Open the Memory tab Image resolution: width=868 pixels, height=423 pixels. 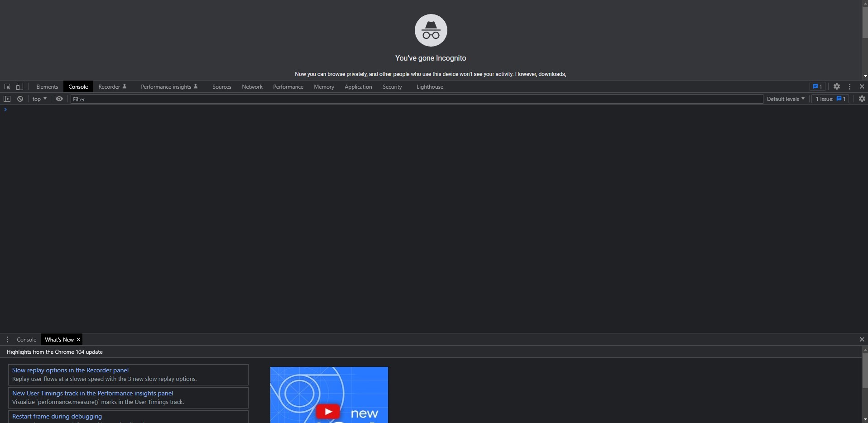coord(324,87)
